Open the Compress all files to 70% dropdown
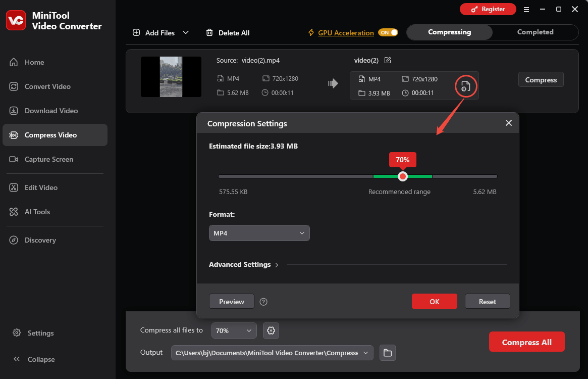588x379 pixels. [x=234, y=330]
